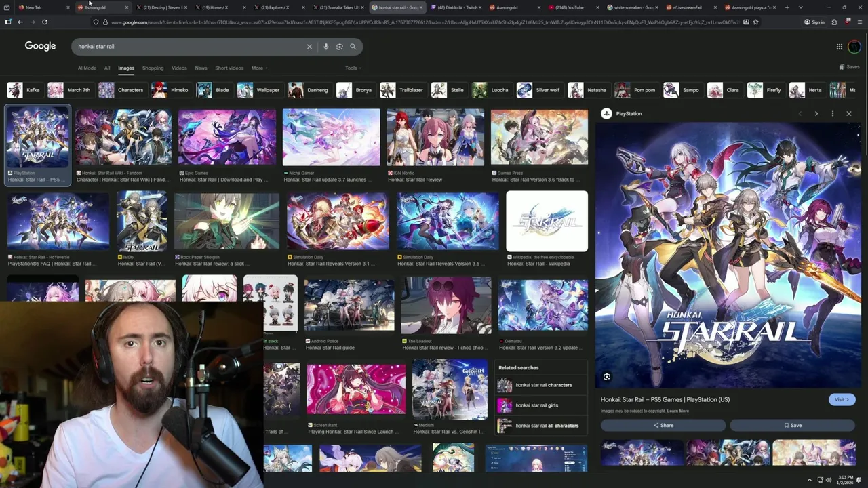Click the voice search microphone icon

325,47
